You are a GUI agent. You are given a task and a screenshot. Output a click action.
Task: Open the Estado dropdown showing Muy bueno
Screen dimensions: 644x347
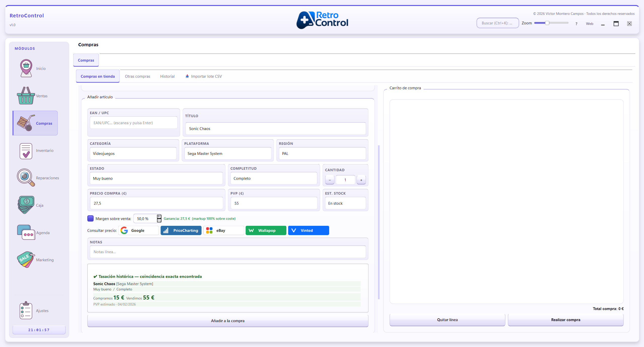click(x=156, y=178)
